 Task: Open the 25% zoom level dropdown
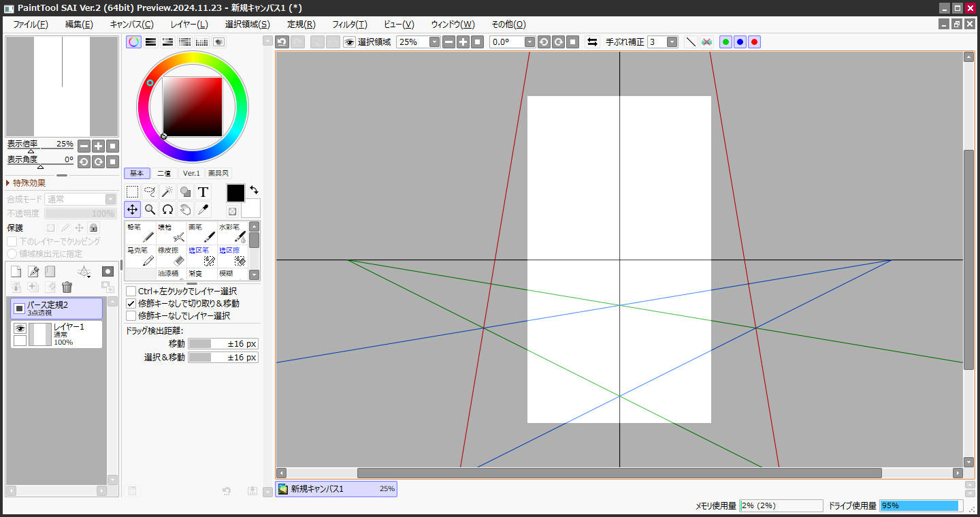pos(434,42)
